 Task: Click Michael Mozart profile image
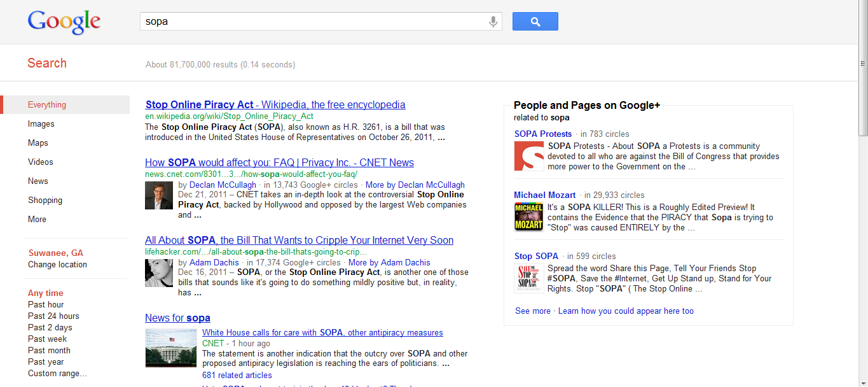[529, 216]
